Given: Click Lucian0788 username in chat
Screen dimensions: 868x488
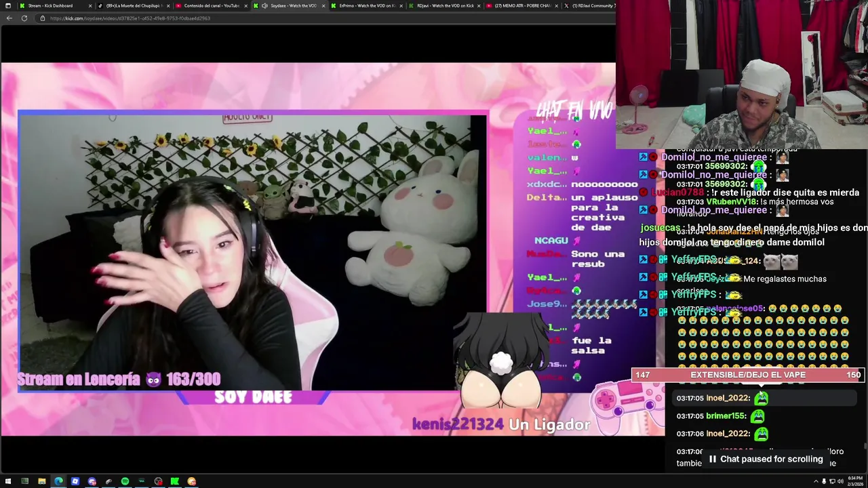Looking at the screenshot, I should [678, 192].
